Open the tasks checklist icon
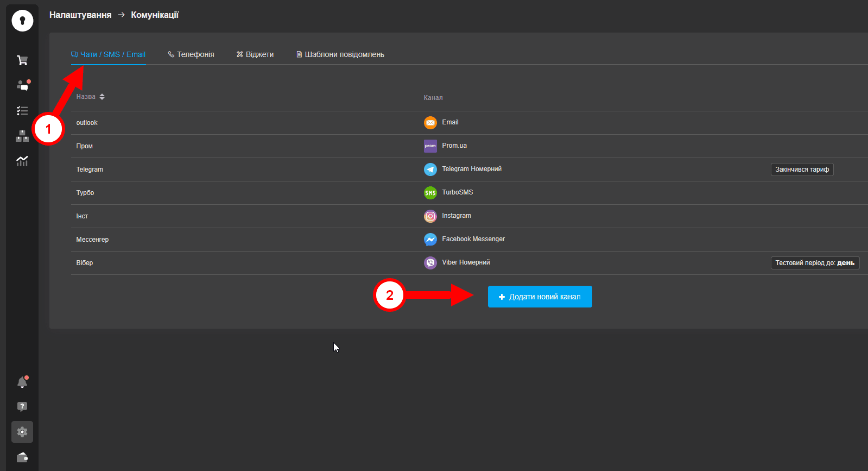 coord(22,111)
